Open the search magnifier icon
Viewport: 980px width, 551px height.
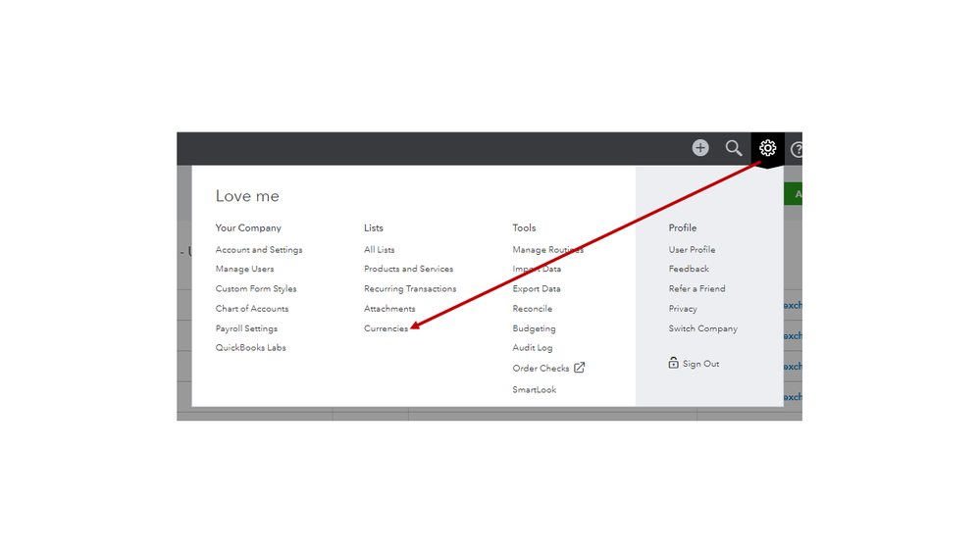pos(734,148)
